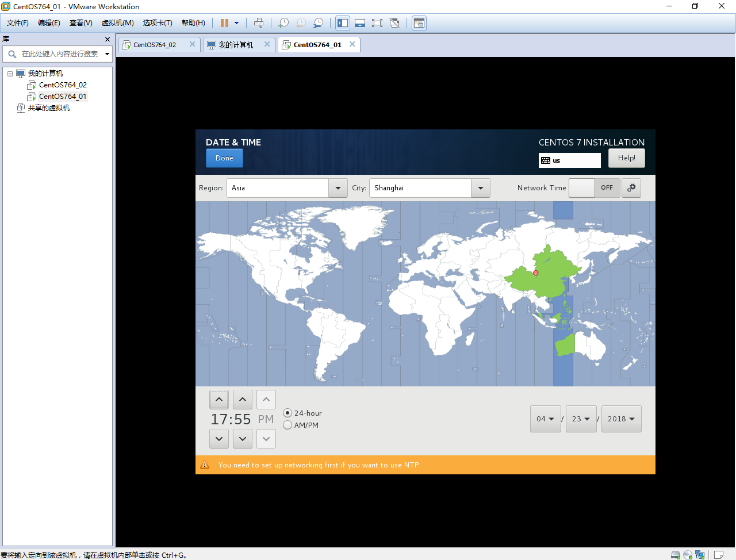
Task: Increase the minutes with up arrow
Action: click(x=243, y=400)
